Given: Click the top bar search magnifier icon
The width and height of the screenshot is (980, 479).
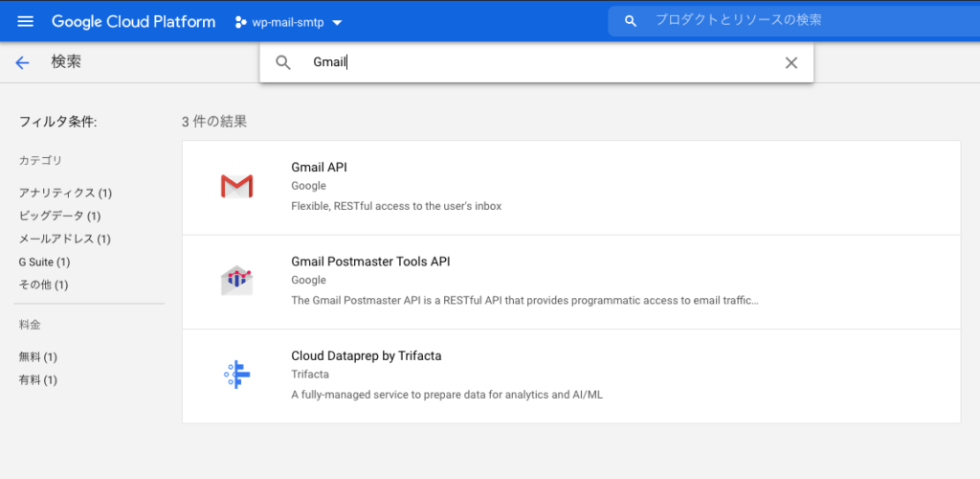Looking at the screenshot, I should 630,21.
